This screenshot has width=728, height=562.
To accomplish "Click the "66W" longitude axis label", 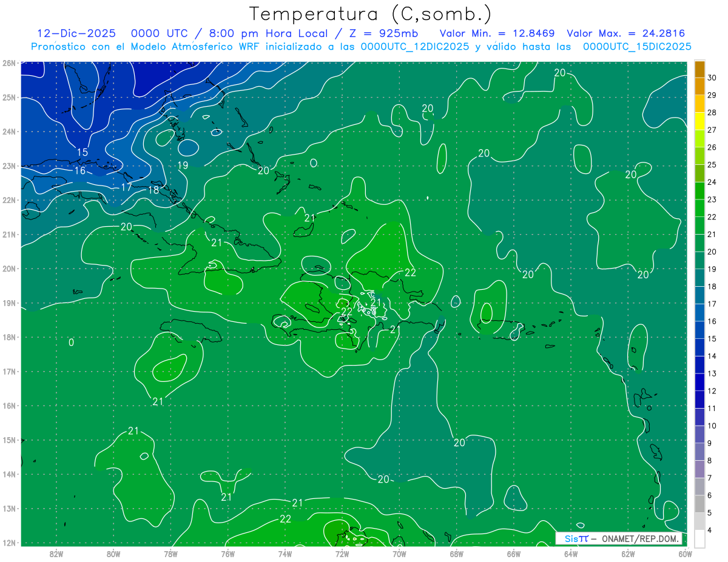I will tap(514, 554).
